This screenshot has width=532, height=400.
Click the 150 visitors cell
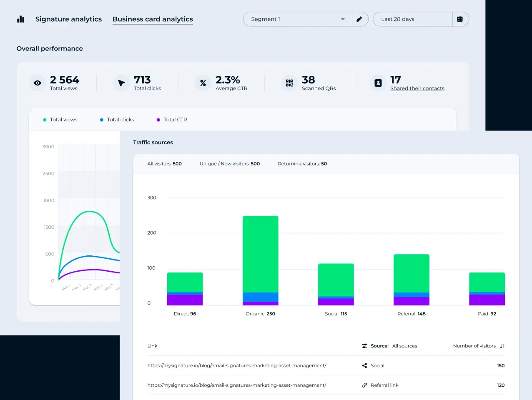tap(501, 365)
